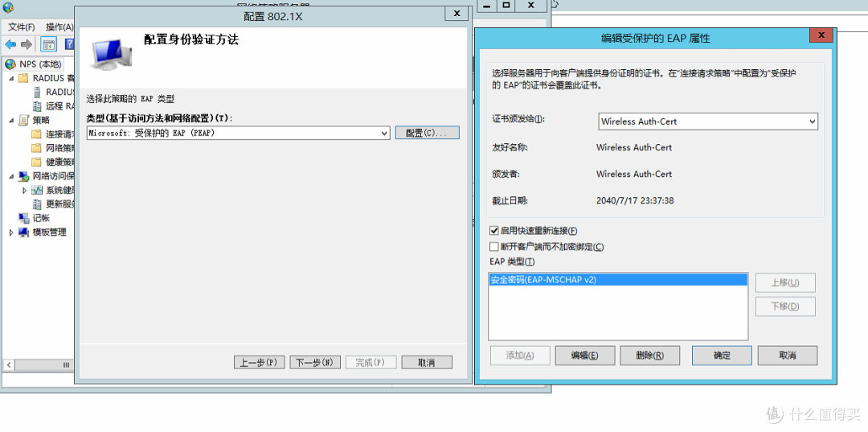Open the 证书颁发给 certificate dropdown

pos(812,121)
